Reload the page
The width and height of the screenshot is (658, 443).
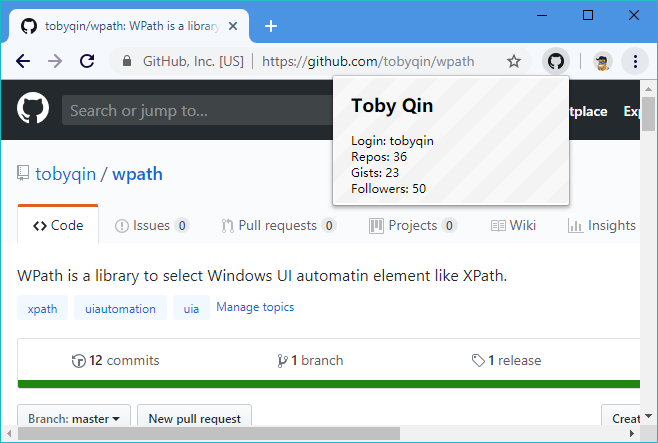pyautogui.click(x=87, y=61)
